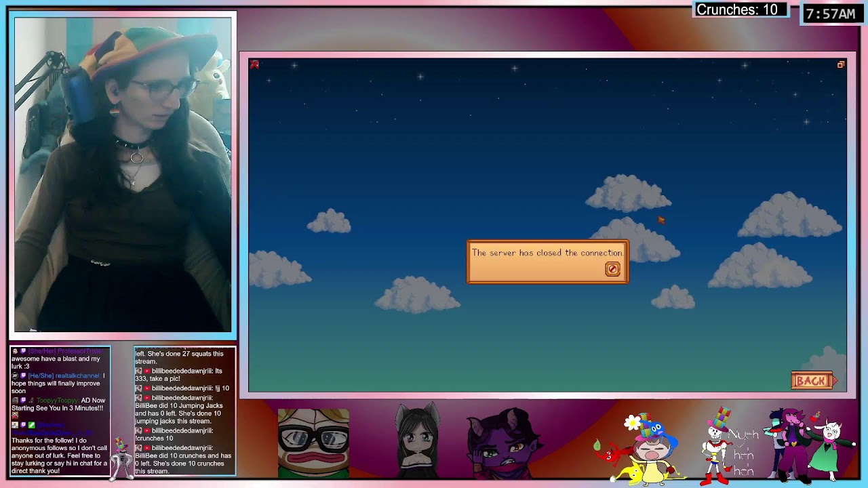Select the ProfessorTrixie chat username
Image resolution: width=868 pixels, height=488 pixels.
[x=80, y=351]
